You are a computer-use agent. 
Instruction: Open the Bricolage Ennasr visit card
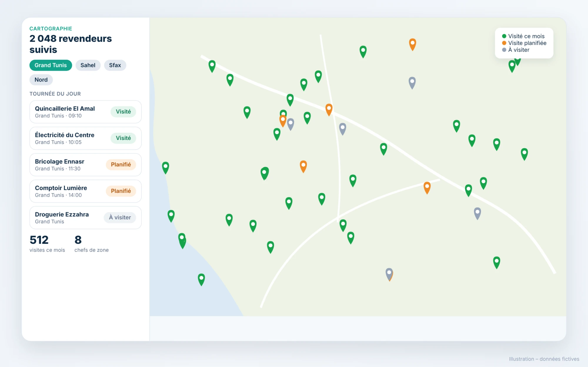click(86, 165)
